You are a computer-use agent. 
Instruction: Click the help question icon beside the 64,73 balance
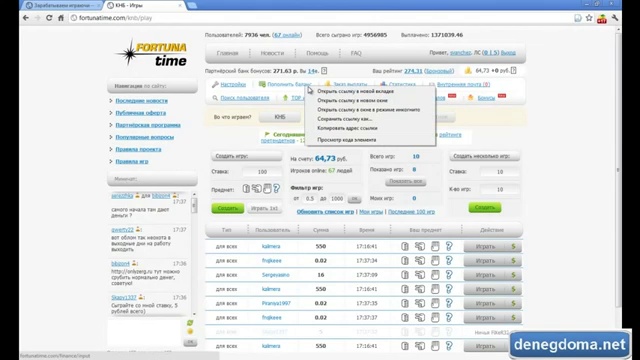pyautogui.click(x=513, y=71)
